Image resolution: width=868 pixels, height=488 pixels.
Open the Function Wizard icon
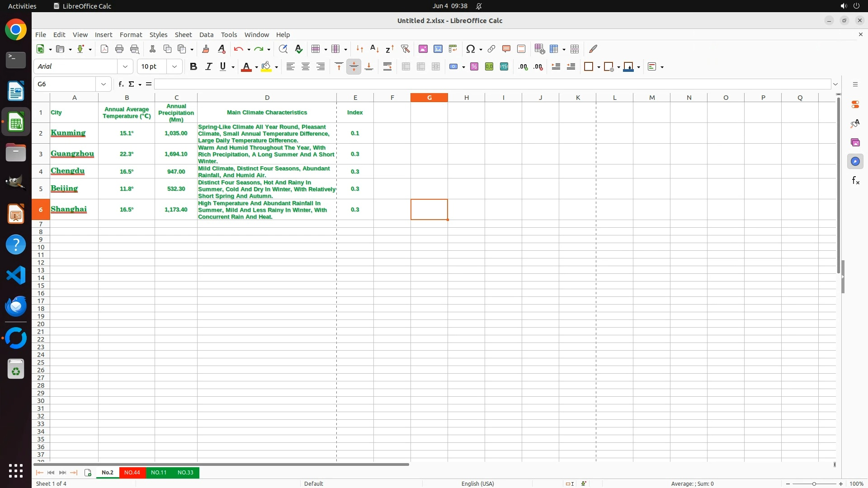click(121, 84)
